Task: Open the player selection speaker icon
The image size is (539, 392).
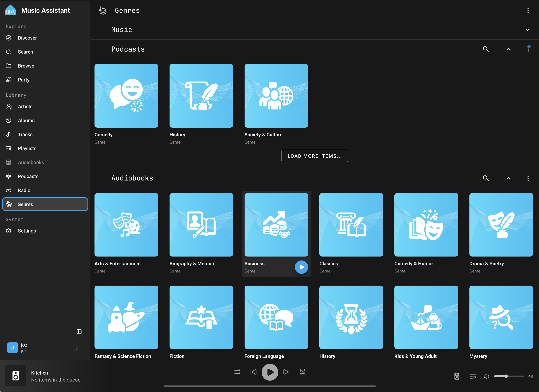Action: [x=457, y=376]
